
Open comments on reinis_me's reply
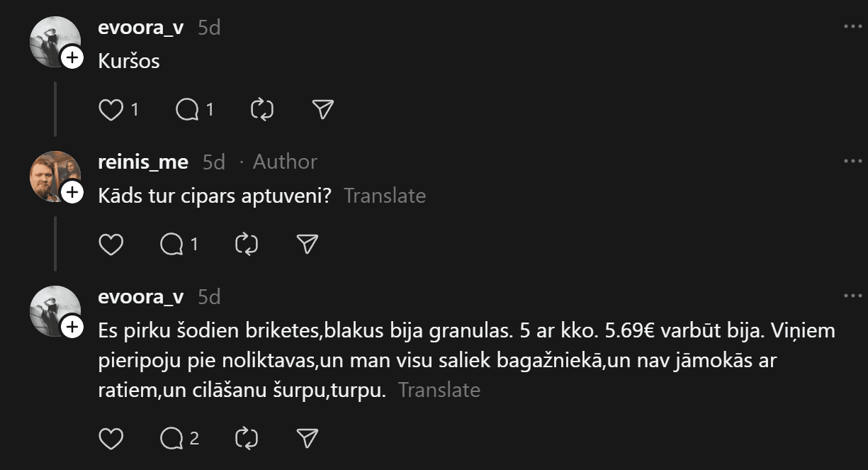[x=171, y=245]
